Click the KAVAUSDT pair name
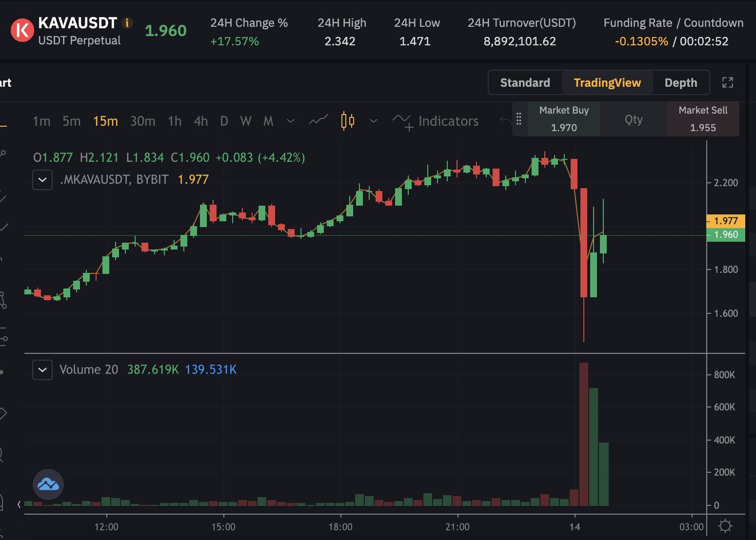The width and height of the screenshot is (756, 540). click(78, 23)
